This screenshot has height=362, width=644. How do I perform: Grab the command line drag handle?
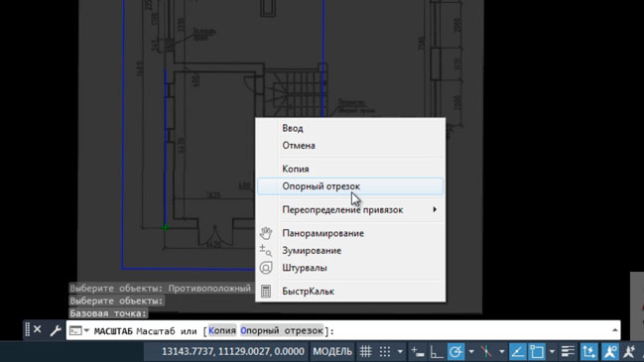pyautogui.click(x=27, y=329)
